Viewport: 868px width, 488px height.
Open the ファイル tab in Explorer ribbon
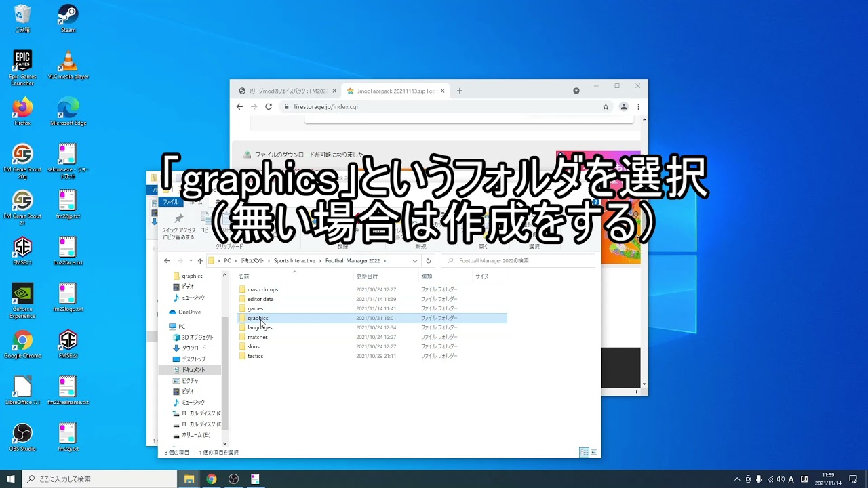[171, 202]
